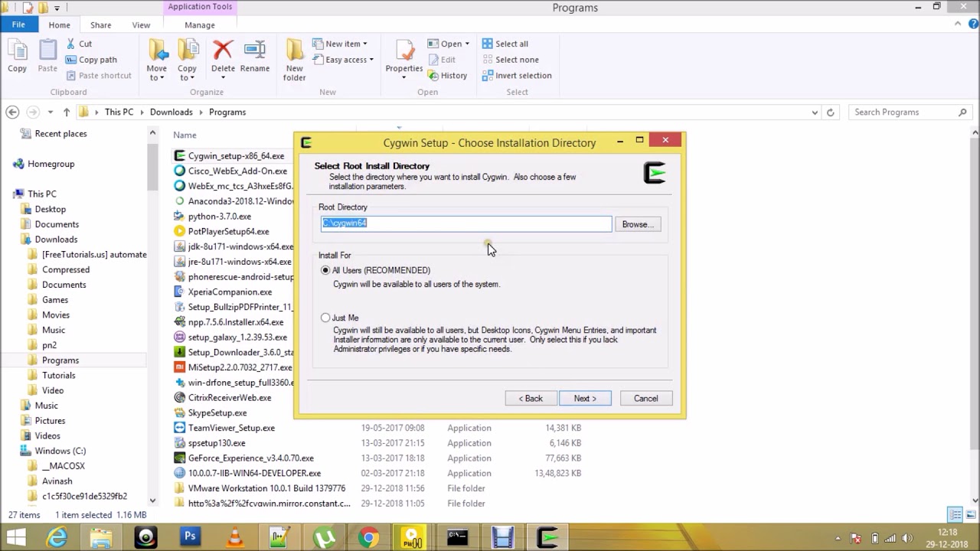Select Homegroup in the navigation pane

pyautogui.click(x=51, y=164)
